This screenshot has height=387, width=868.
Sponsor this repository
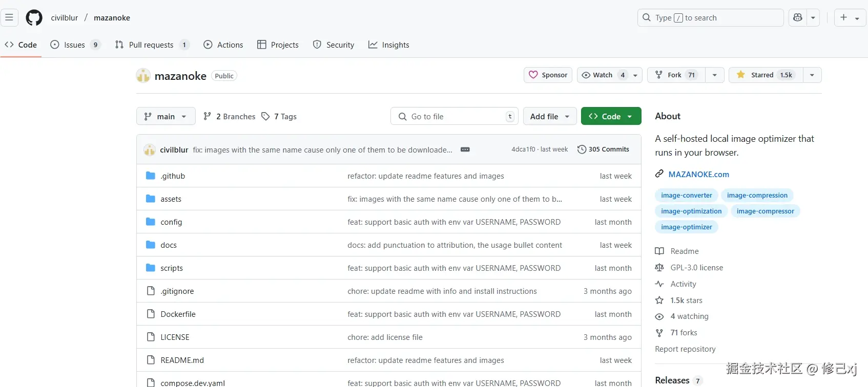(x=548, y=75)
